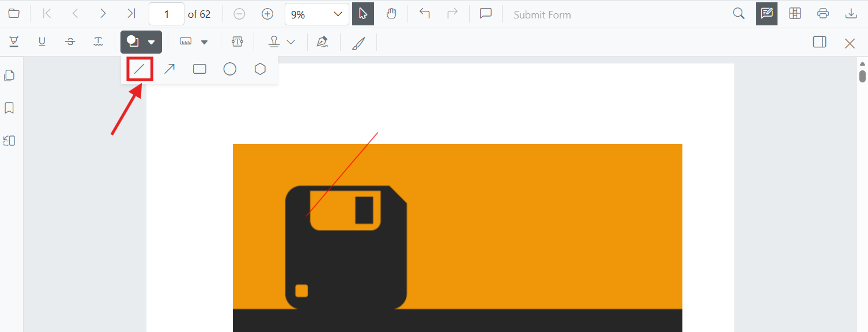Apply the Underline annotation tool
This screenshot has height=332, width=868.
[x=42, y=41]
